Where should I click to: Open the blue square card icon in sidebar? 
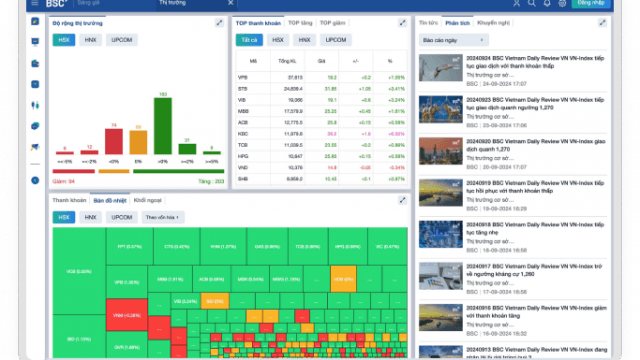(x=35, y=84)
